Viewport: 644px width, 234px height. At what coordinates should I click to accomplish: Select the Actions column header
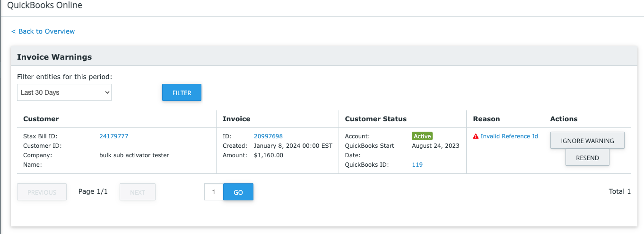[564, 119]
